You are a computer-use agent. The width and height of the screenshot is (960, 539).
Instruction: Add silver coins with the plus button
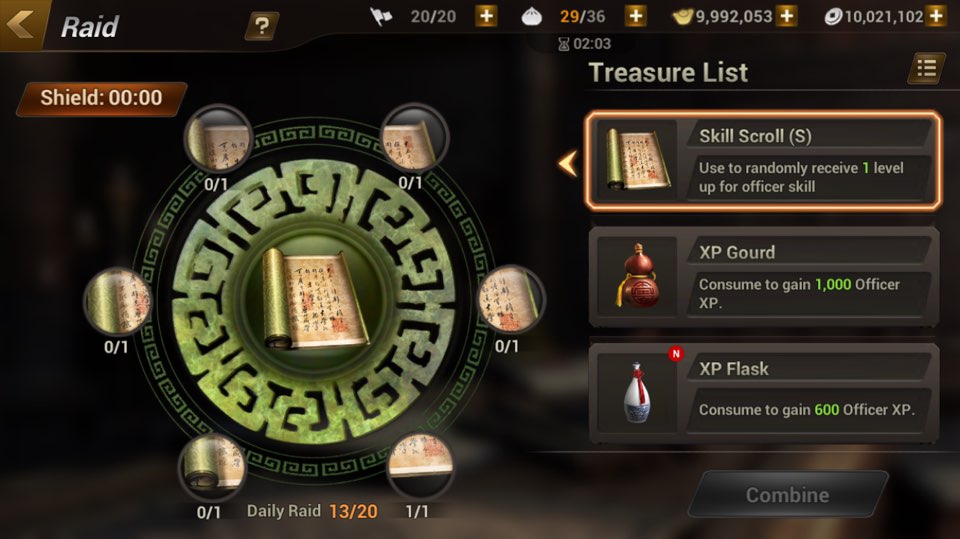click(936, 16)
